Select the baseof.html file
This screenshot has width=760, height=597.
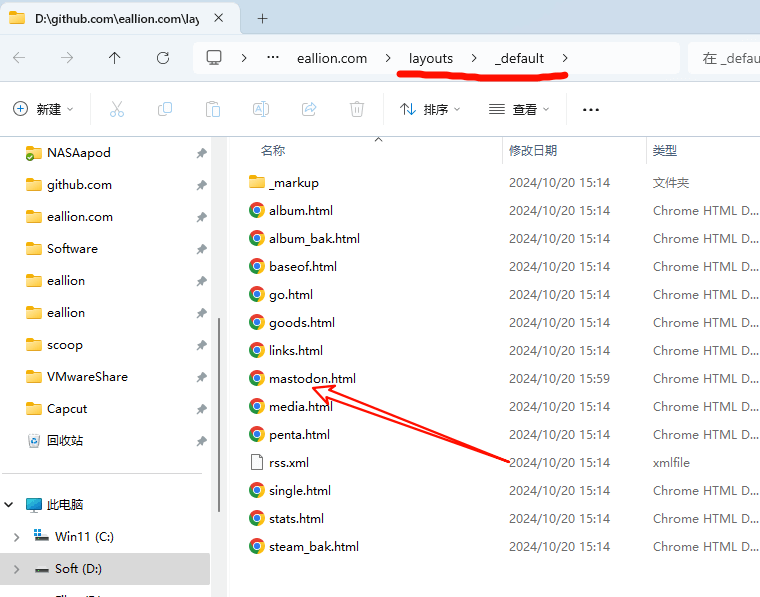(302, 267)
